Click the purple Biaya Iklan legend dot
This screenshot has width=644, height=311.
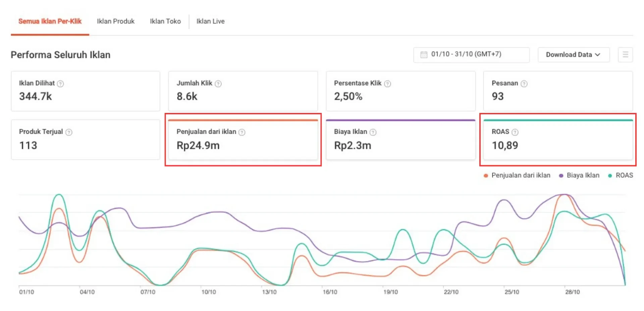[561, 176]
